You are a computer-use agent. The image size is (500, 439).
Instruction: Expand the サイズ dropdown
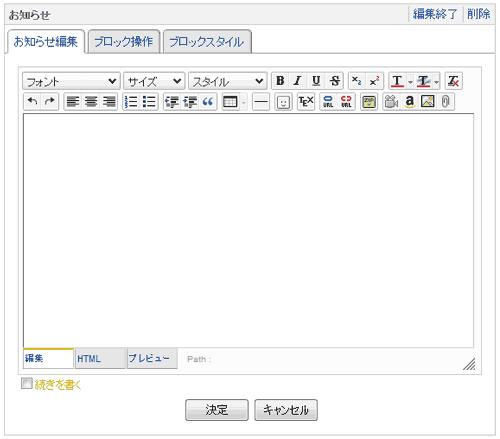tap(154, 81)
